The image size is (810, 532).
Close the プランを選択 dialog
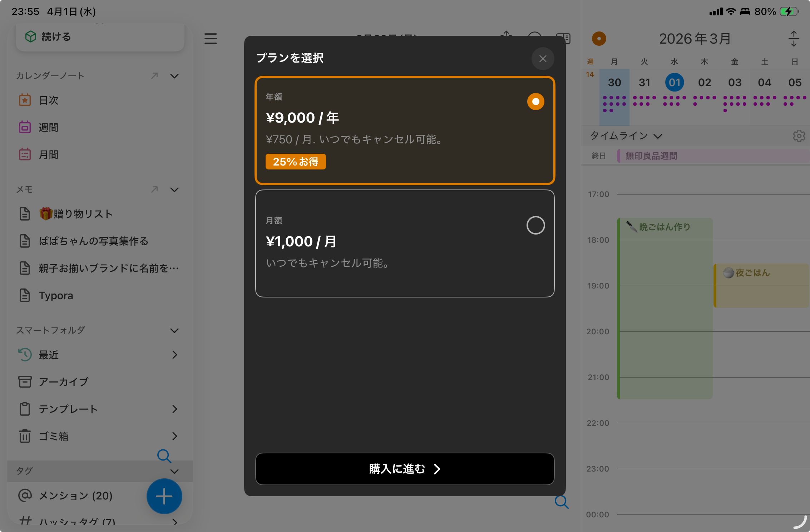tap(543, 59)
